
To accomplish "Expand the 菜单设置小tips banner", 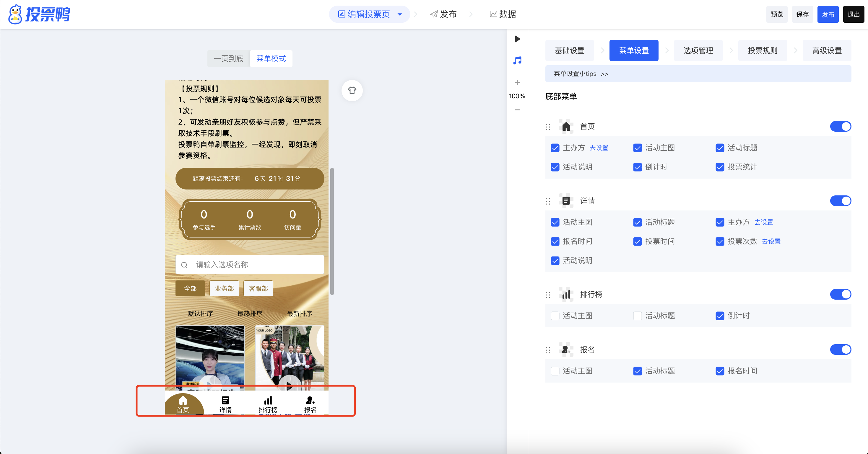I will pos(581,74).
